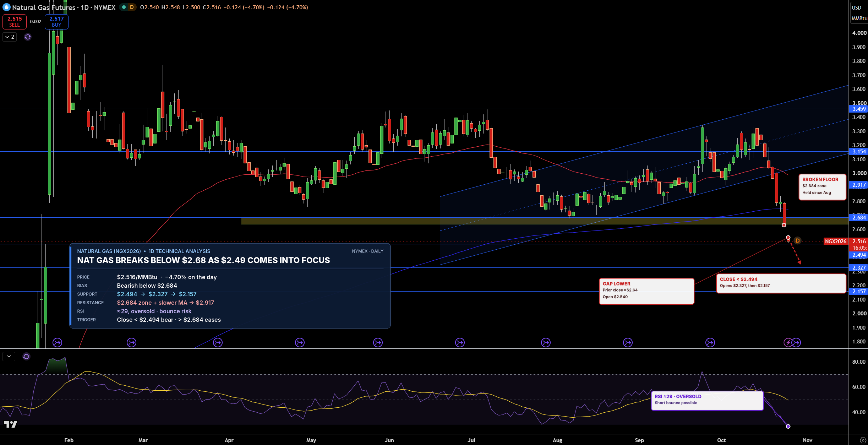Screen dimensions: 868x445
Task: Select the GAP LOWER annotation box
Action: 646,291
